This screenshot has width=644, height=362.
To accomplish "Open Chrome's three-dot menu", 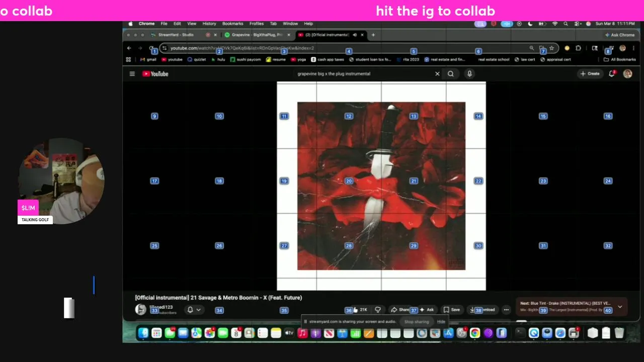I will 633,48.
